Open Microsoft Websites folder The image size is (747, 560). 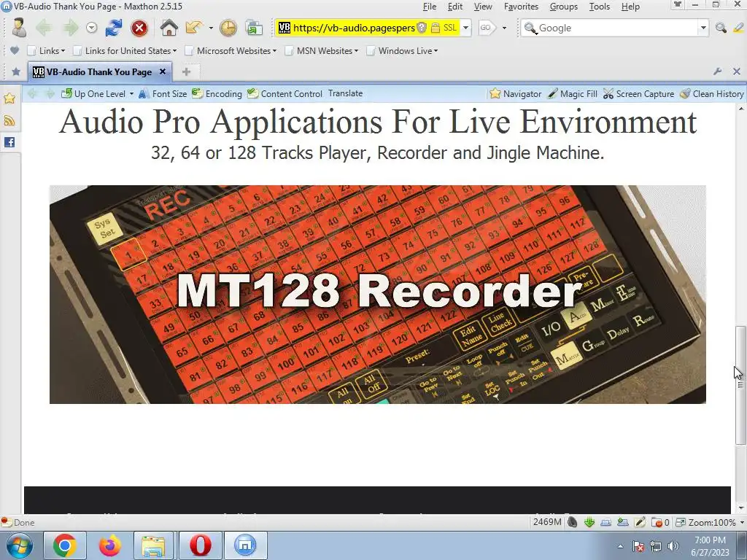coord(231,50)
